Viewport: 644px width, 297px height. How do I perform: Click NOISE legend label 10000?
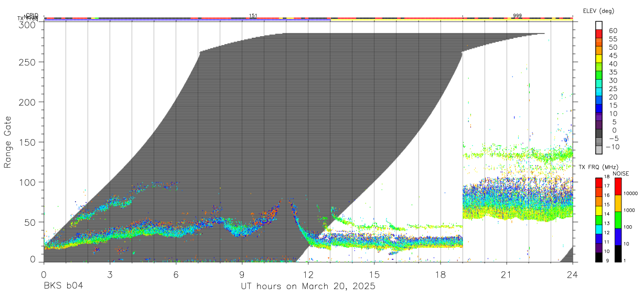click(x=631, y=193)
